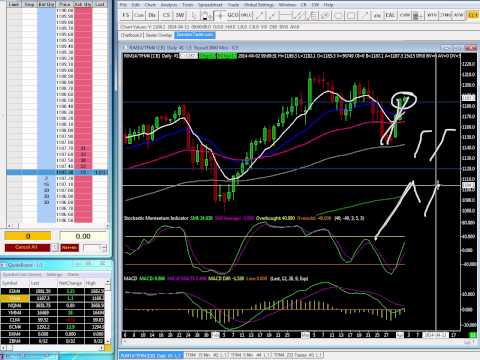Click the GCO toolbar button
Viewport: 480px width, 360px height.
(x=232, y=15)
